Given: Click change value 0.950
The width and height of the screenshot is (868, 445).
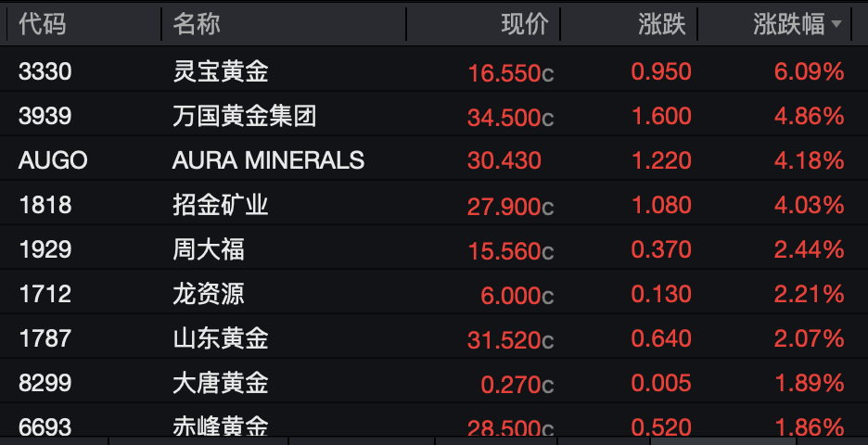Looking at the screenshot, I should click(661, 71).
